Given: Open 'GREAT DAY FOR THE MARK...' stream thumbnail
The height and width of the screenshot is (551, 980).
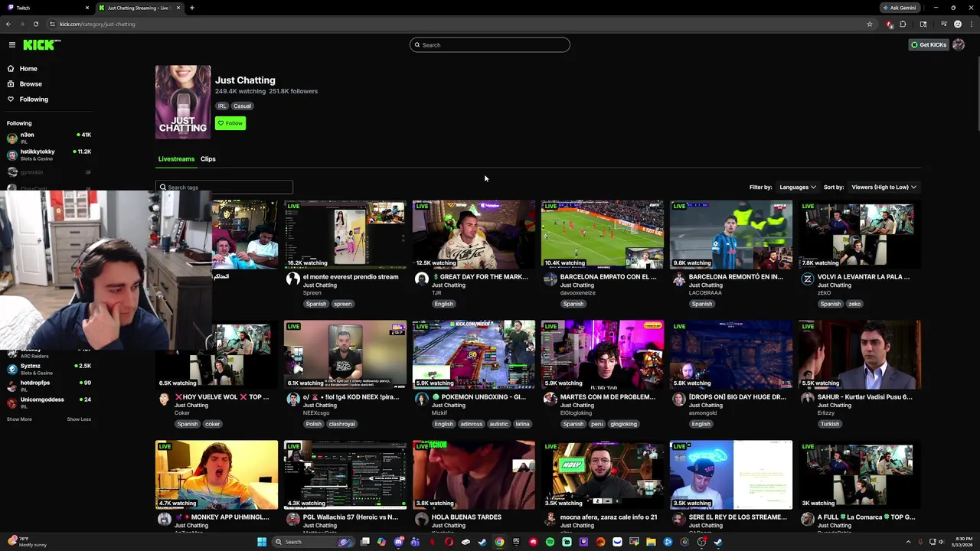Looking at the screenshot, I should [474, 234].
